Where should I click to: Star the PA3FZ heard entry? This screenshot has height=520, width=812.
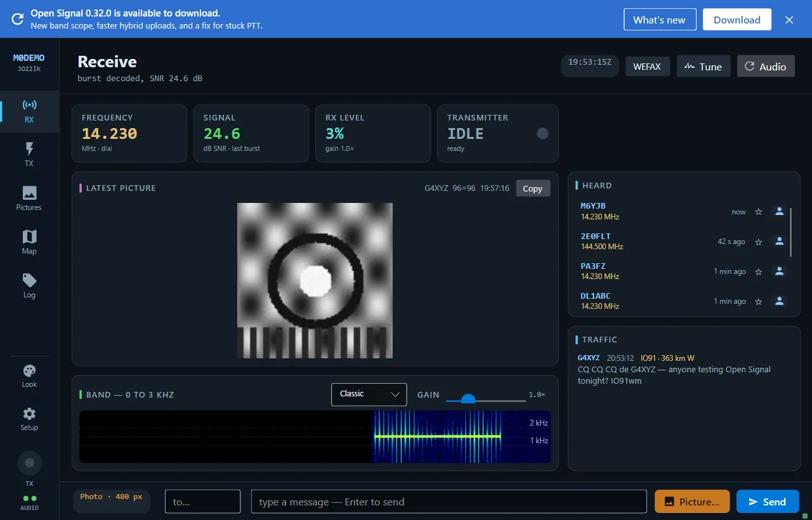(x=758, y=271)
